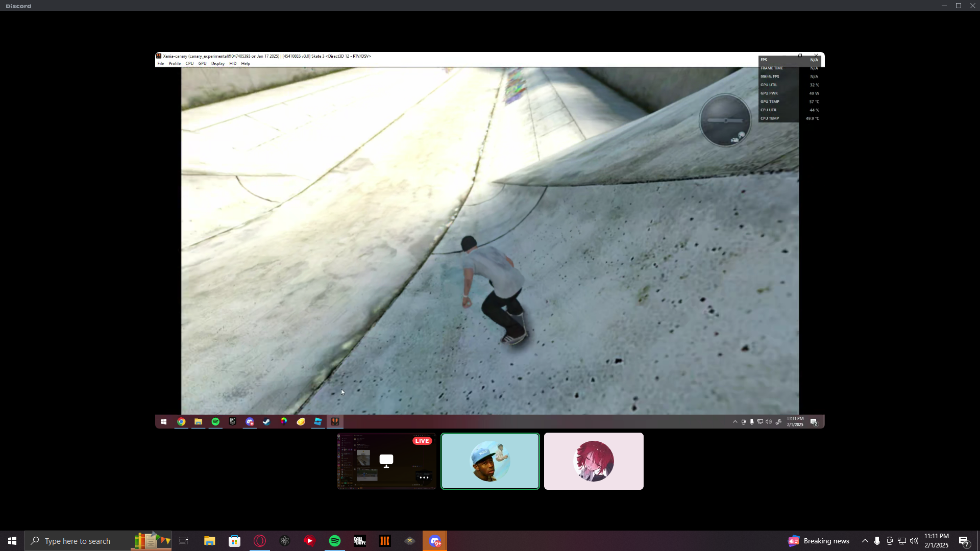
Task: Select the red-haired anime avatar tile
Action: tap(594, 461)
